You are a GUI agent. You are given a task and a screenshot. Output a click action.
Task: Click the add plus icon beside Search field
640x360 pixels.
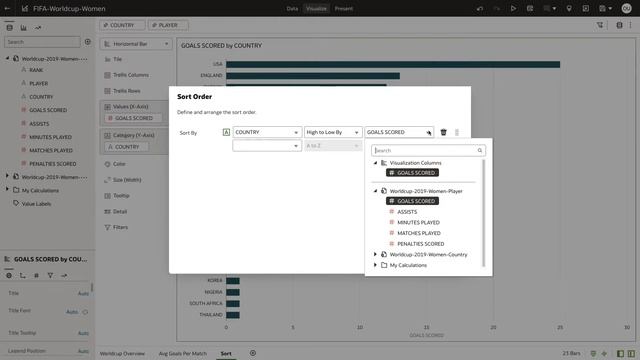pos(88,42)
